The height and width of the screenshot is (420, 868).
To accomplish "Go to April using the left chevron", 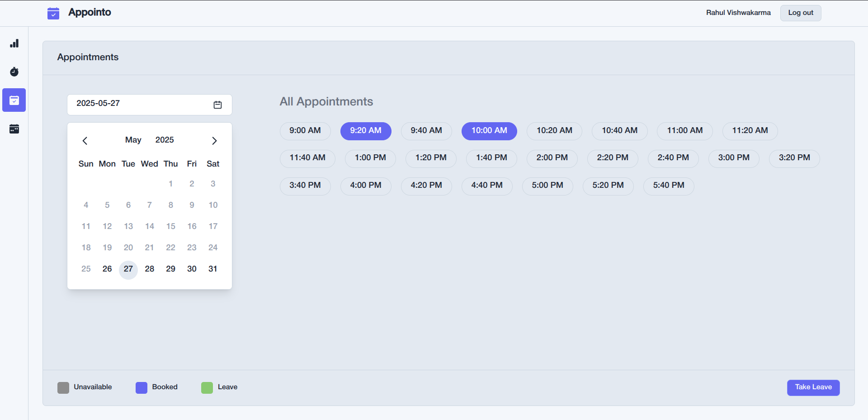I will [x=85, y=140].
